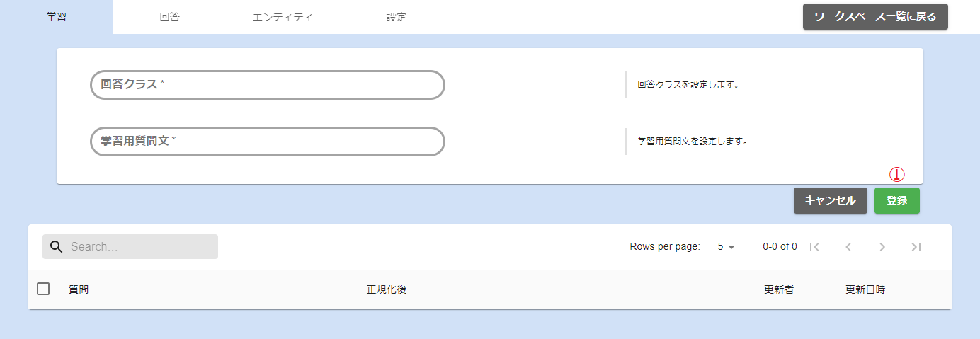Go to the previous page arrow
Viewport: 980px width, 339px height.
click(848, 247)
